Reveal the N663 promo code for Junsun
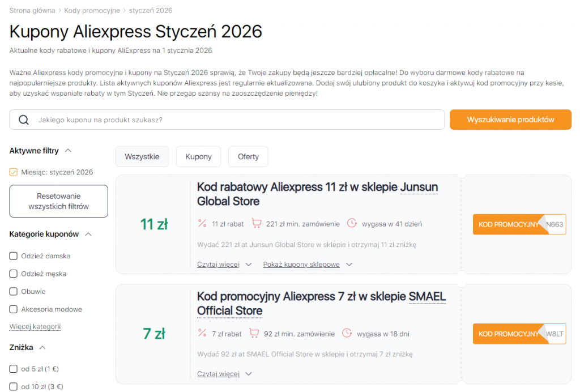Image resolution: width=580 pixels, height=392 pixels. point(519,224)
